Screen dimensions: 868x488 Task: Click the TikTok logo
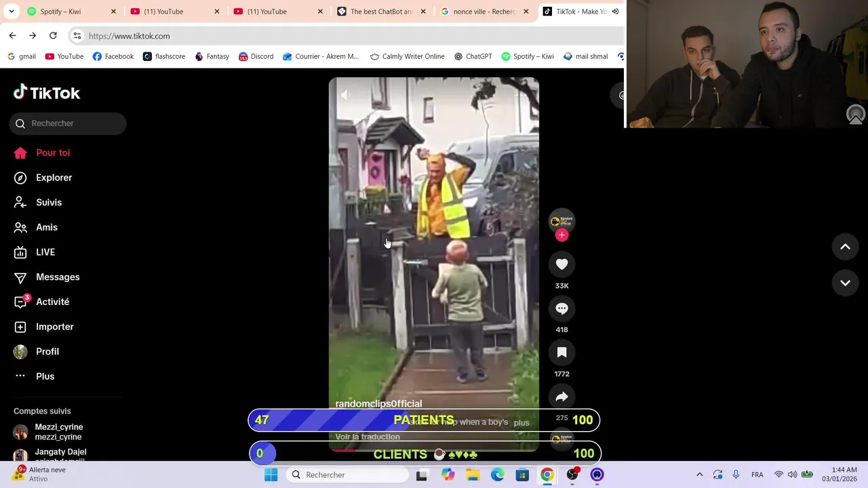click(x=47, y=92)
